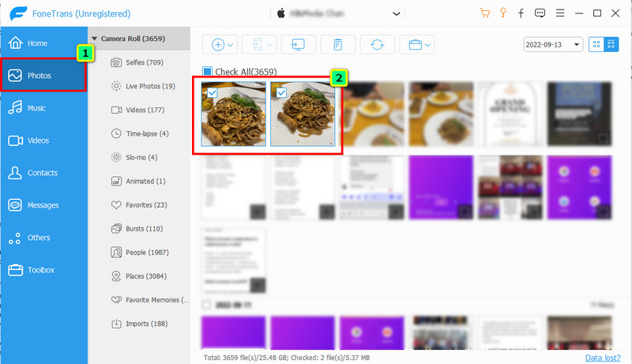Viewport: 632px width, 364px height.
Task: Uncheck the second noodle photo checkbox
Action: point(281,92)
